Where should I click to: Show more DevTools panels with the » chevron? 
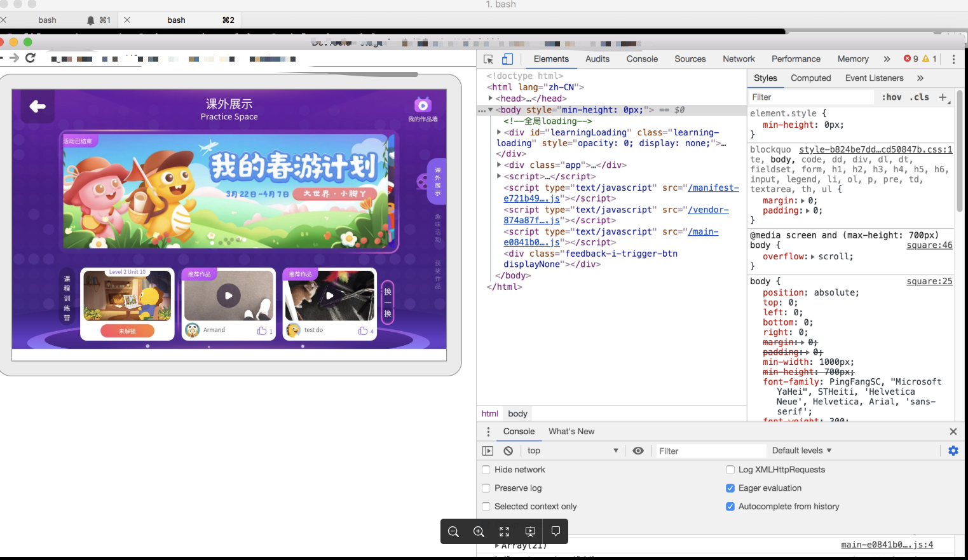point(887,59)
